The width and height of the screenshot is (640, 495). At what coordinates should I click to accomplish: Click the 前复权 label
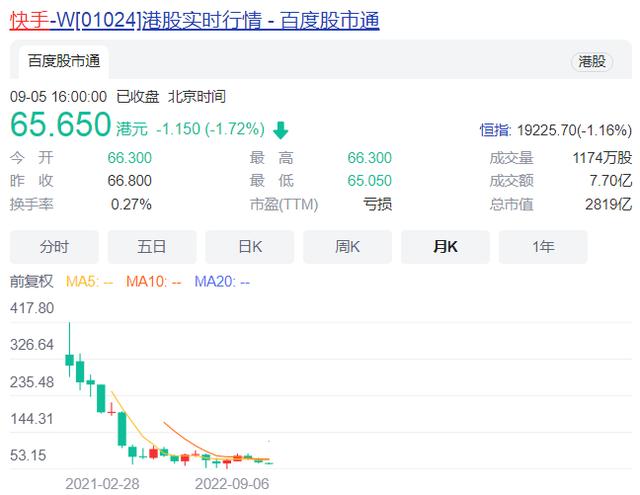[x=31, y=282]
